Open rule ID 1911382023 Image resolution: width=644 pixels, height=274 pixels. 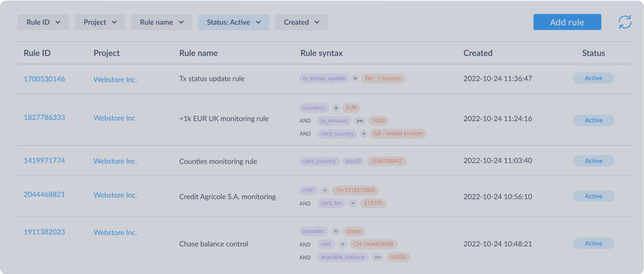pyautogui.click(x=44, y=232)
